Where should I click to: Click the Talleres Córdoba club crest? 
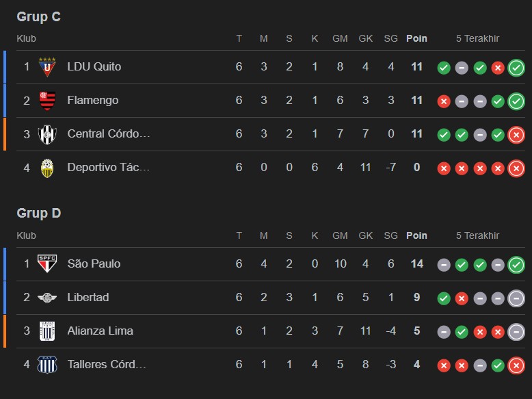[46, 364]
